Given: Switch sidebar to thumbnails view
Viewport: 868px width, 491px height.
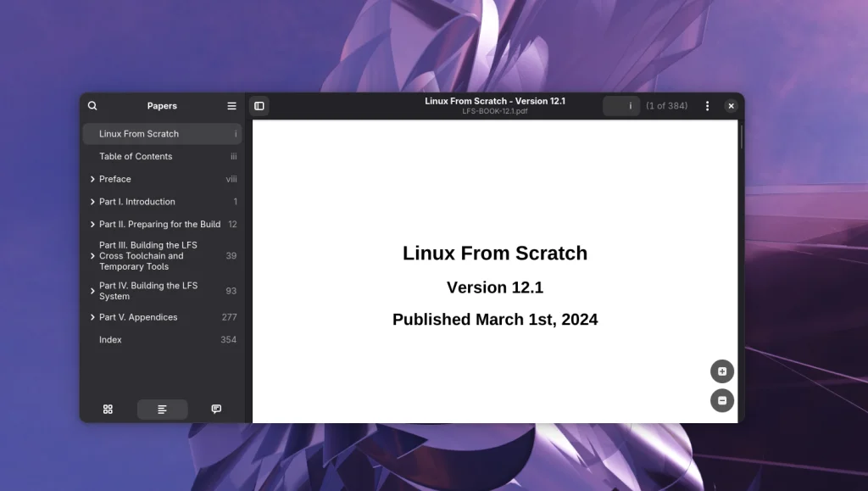Looking at the screenshot, I should [108, 409].
